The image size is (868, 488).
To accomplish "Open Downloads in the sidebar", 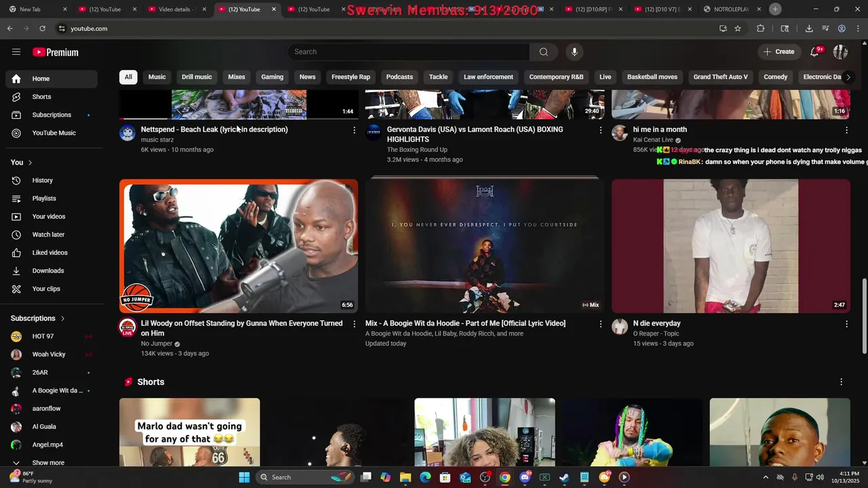I will point(52,271).
